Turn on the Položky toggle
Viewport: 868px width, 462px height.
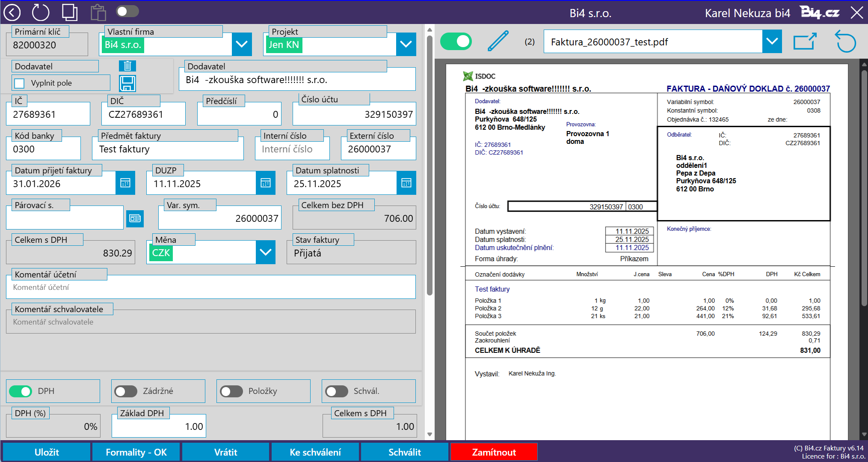(x=231, y=391)
